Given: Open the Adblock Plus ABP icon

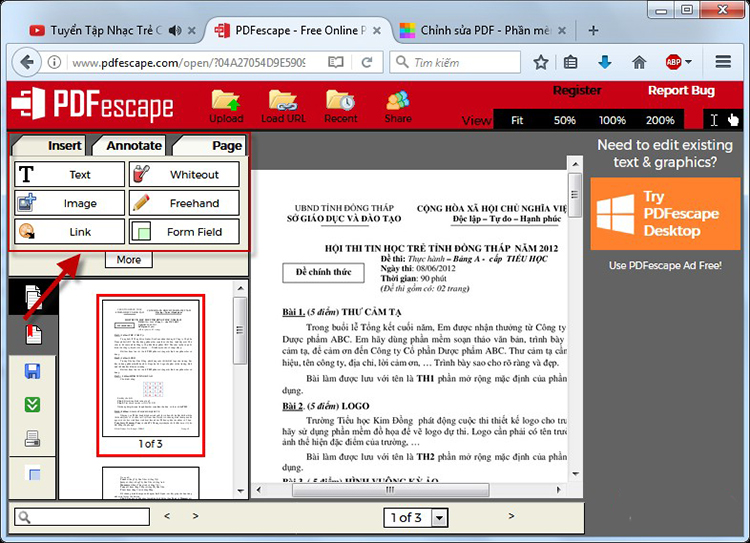Looking at the screenshot, I should (x=673, y=62).
